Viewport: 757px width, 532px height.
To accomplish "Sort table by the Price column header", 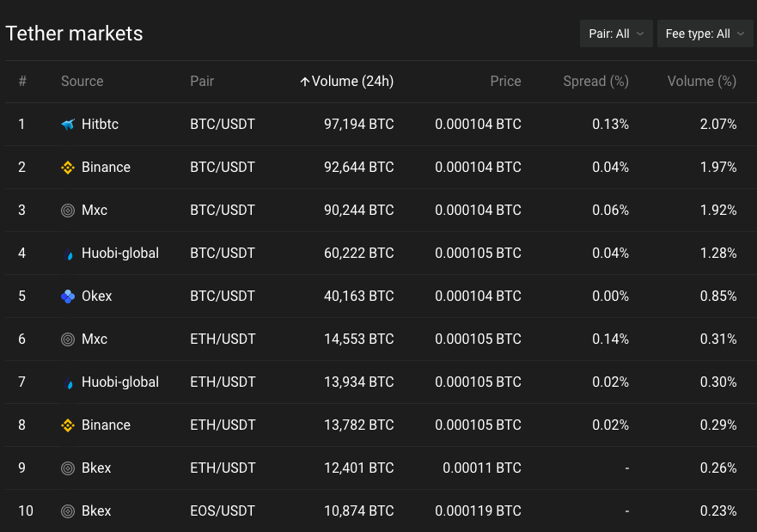I will [x=505, y=82].
